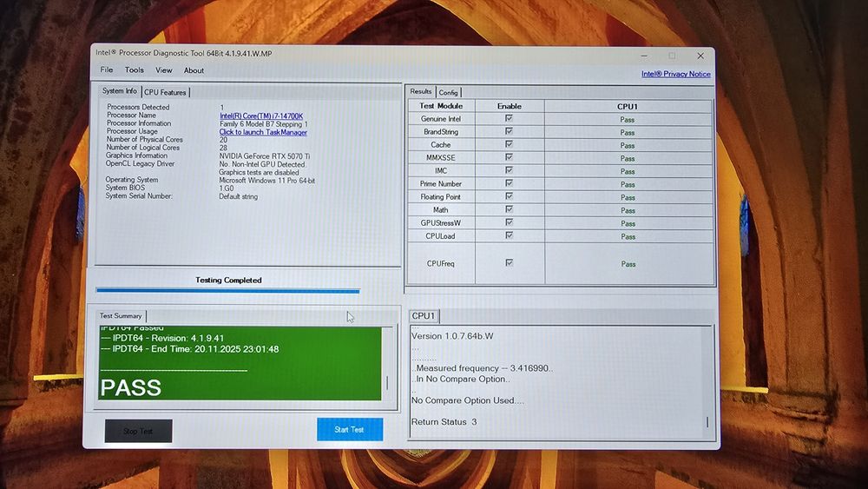Click the Stop Test button
Image resolution: width=868 pixels, height=489 pixels.
click(138, 431)
